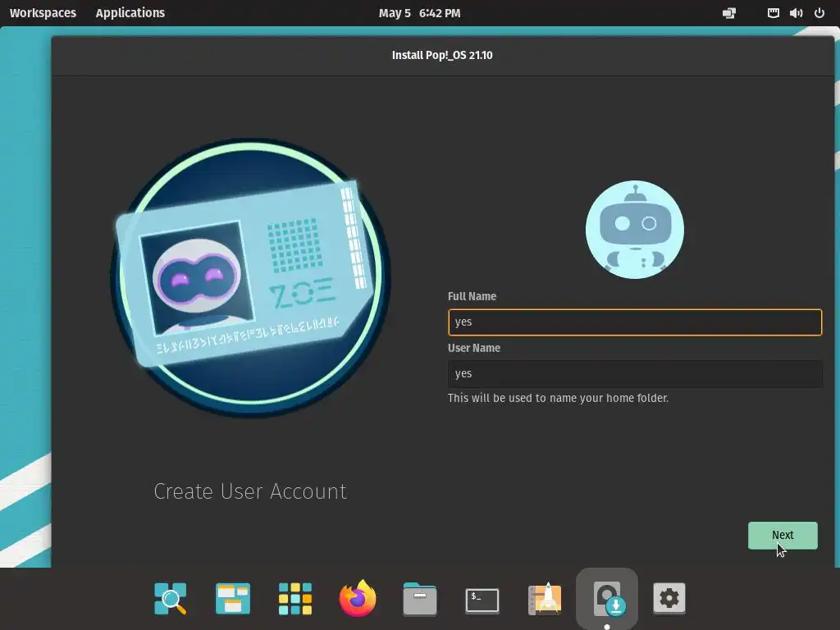
Task: Open the power menu icon
Action: (819, 13)
